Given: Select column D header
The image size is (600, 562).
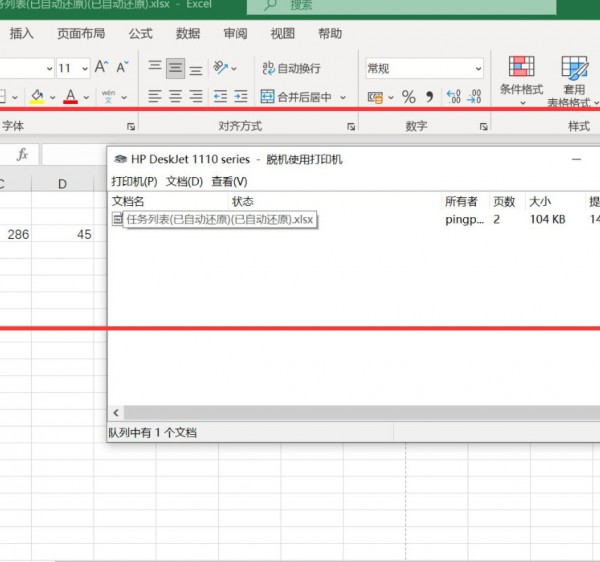Looking at the screenshot, I should coord(62,184).
